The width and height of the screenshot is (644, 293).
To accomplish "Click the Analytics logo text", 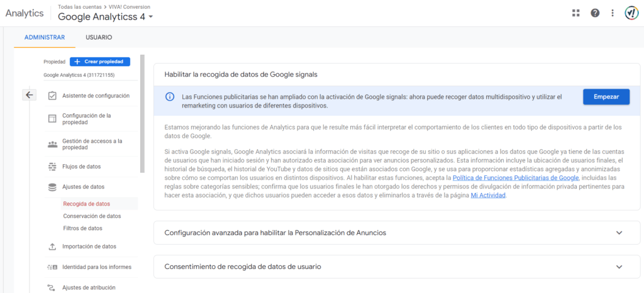I will [25, 13].
